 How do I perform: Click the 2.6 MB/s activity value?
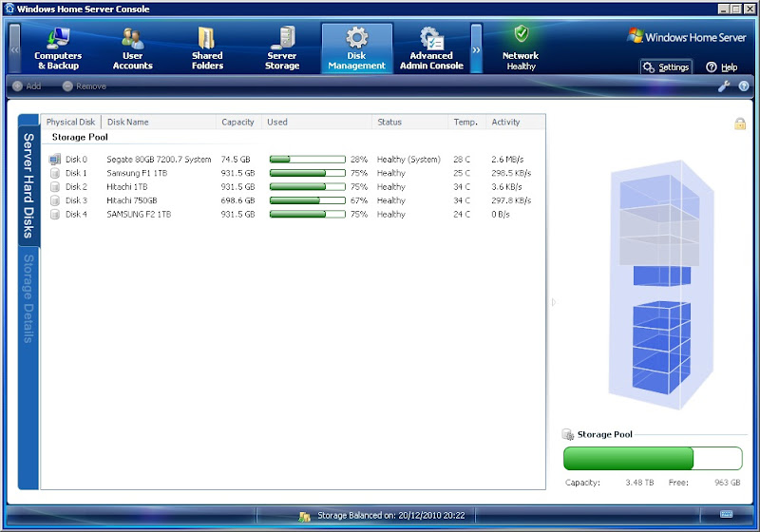[507, 160]
